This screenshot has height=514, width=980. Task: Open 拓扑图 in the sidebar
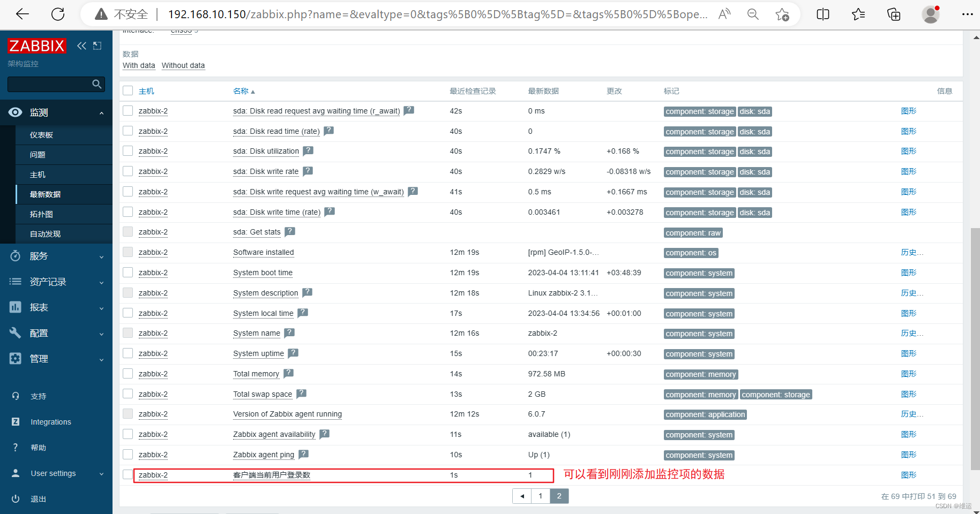41,214
